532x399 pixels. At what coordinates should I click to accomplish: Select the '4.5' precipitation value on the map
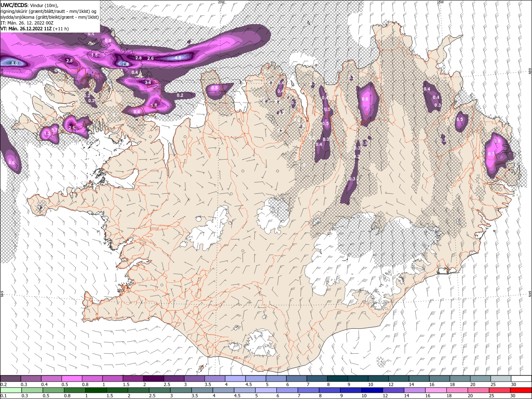pos(178,58)
